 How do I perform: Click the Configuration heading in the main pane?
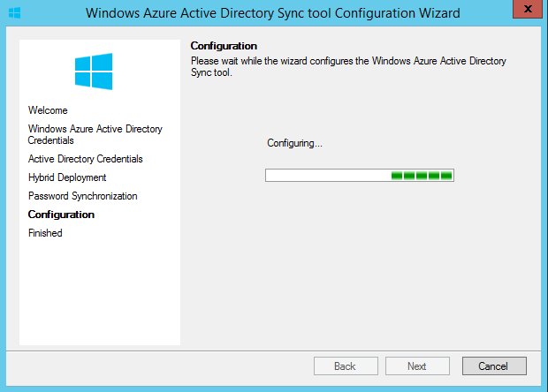224,46
